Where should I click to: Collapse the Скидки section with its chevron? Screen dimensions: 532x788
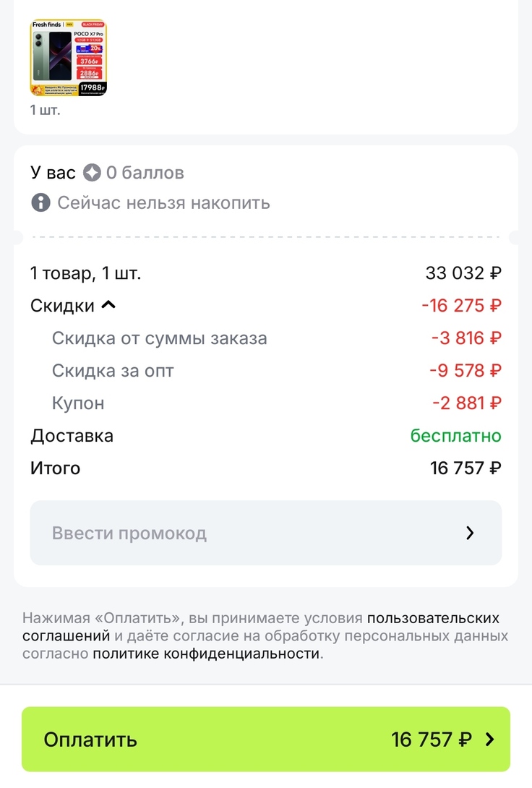click(x=108, y=305)
